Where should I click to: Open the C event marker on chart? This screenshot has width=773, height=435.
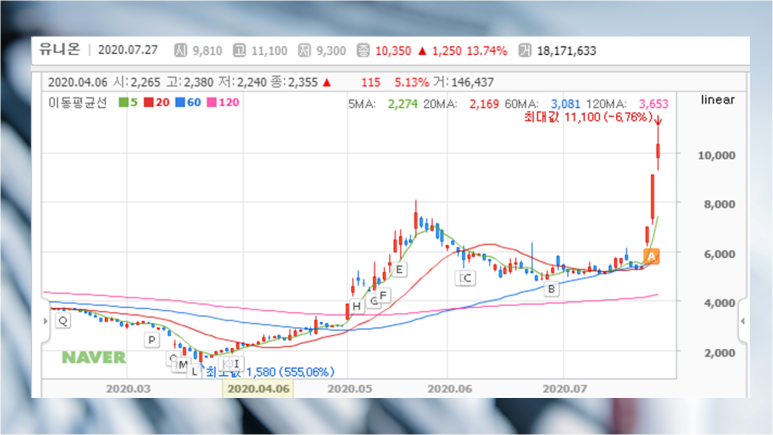(465, 278)
